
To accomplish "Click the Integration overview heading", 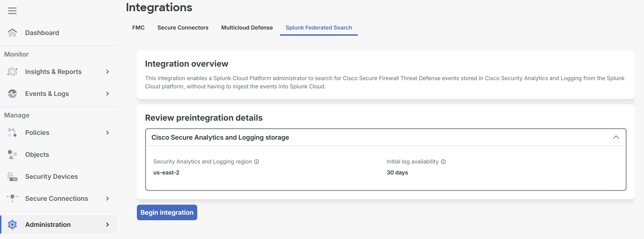I will (187, 64).
